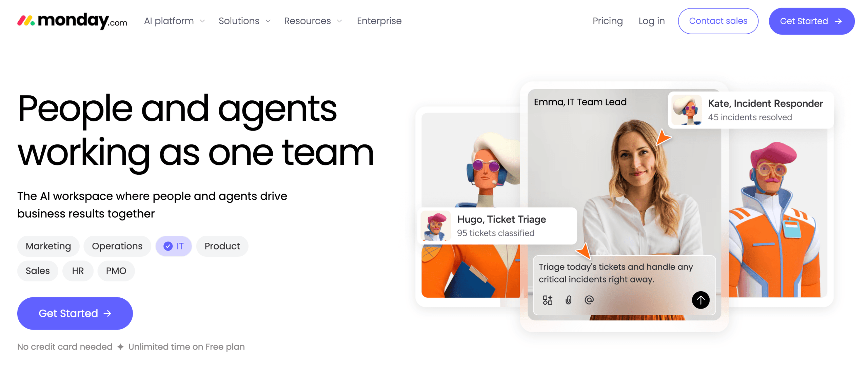Click the "Unlimited time on Free plan" text

click(186, 347)
